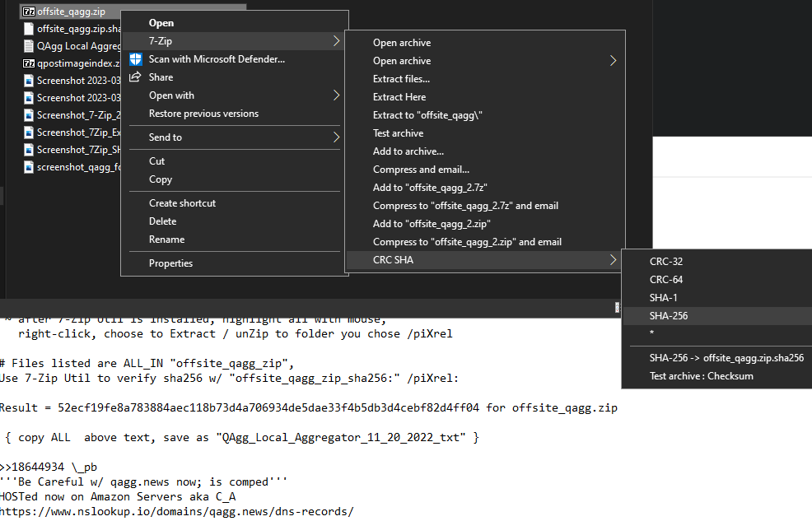The image size is (812, 521).
Task: Click the file icon beside offsite_qagg.zip.sha
Action: click(x=29, y=29)
